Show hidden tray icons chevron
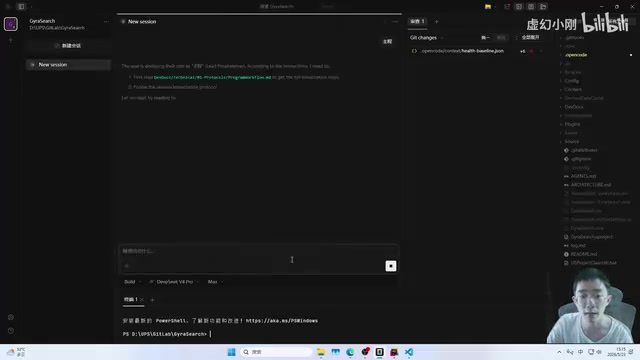The height and width of the screenshot is (360, 640). tap(559, 352)
